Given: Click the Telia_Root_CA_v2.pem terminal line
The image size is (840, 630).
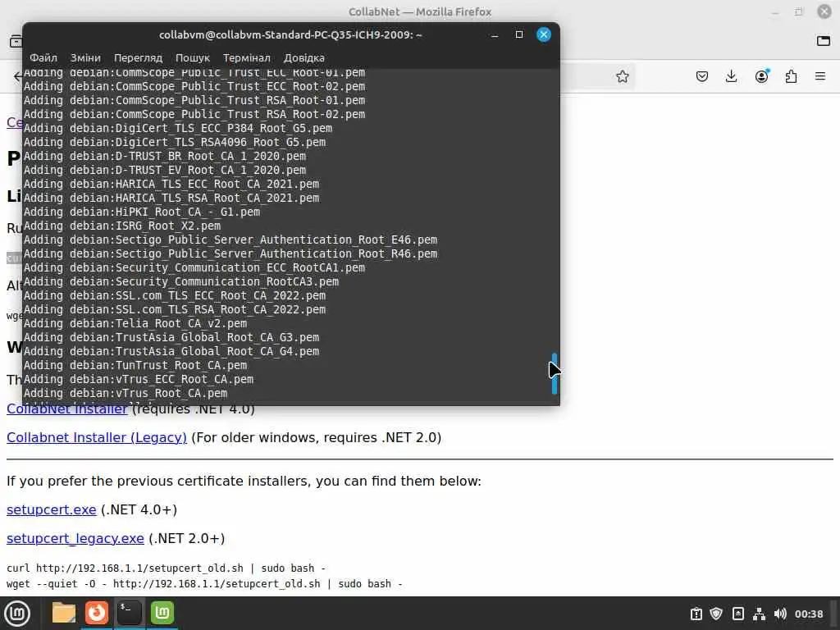Looking at the screenshot, I should pyautogui.click(x=135, y=323).
